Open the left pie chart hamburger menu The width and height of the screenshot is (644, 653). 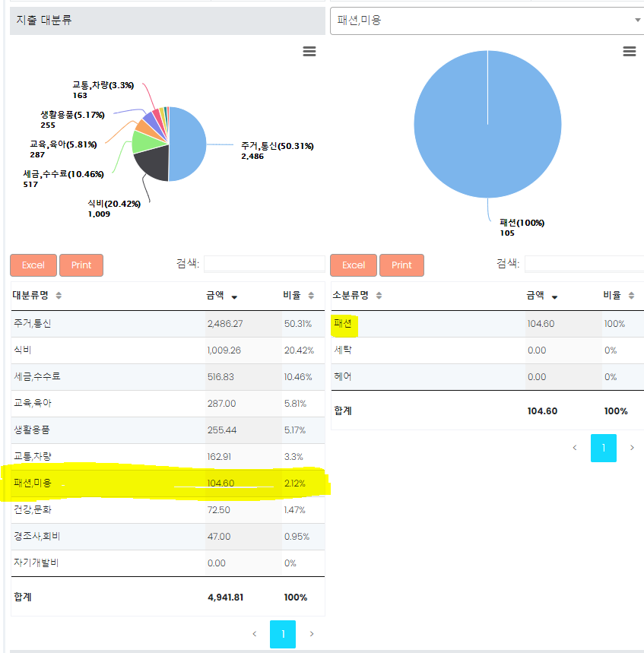pyautogui.click(x=309, y=51)
